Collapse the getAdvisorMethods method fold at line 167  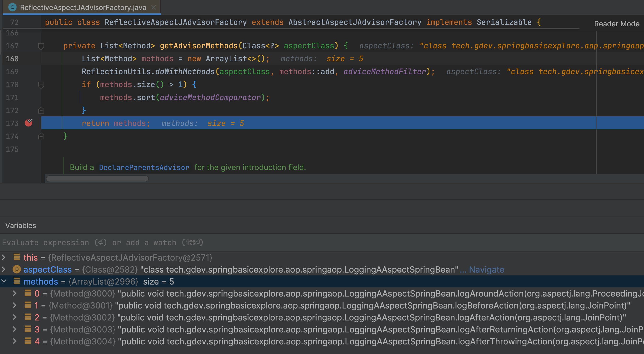tap(41, 46)
